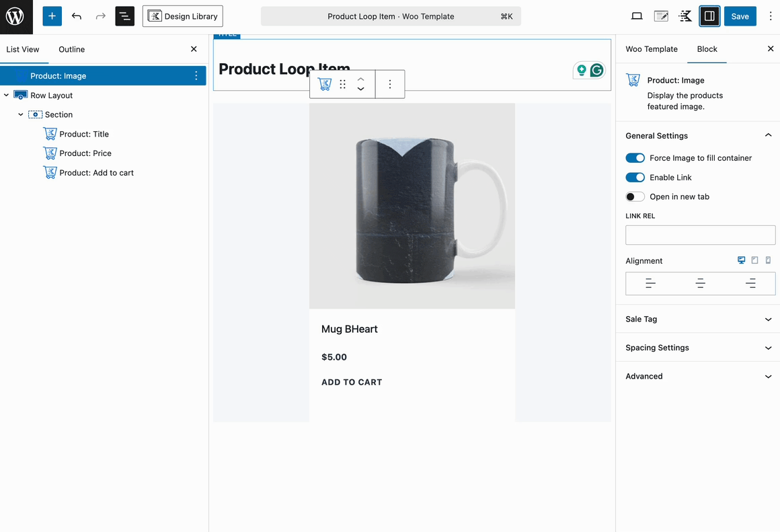780x532 pixels.
Task: Enable Open in new tab
Action: [635, 196]
